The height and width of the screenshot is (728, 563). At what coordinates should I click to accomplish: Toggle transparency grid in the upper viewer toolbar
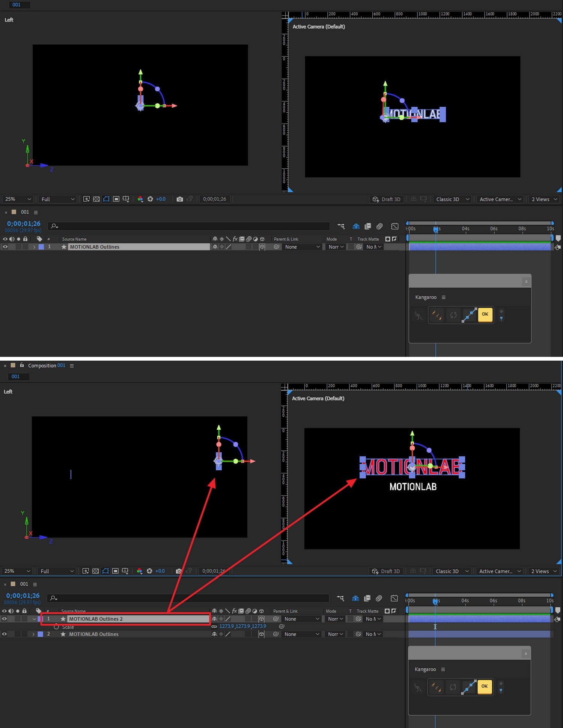[x=96, y=199]
